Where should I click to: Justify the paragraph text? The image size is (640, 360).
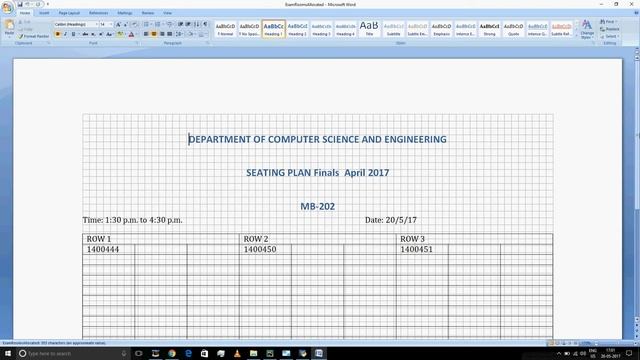[x=170, y=34]
